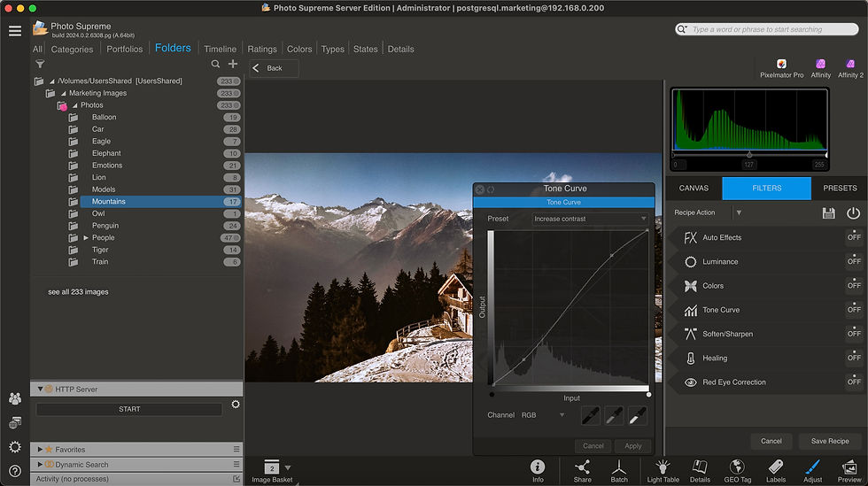Click the Save Recipe button

[x=829, y=441]
